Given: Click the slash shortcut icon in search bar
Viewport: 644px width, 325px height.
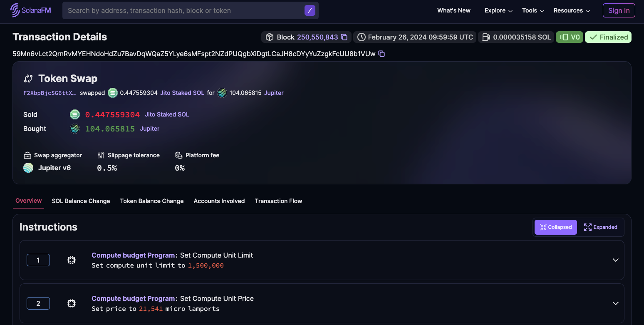Looking at the screenshot, I should [310, 10].
